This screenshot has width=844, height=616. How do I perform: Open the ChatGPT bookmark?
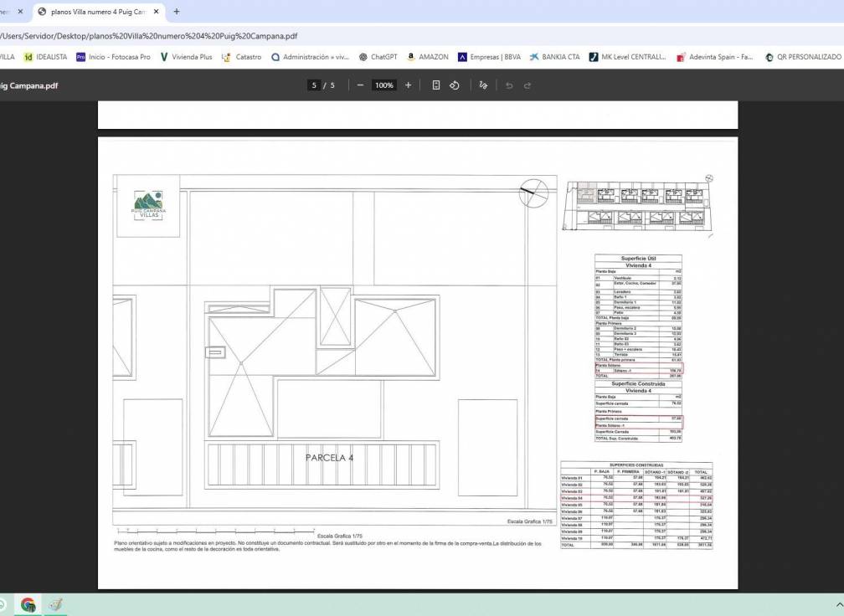click(x=378, y=57)
